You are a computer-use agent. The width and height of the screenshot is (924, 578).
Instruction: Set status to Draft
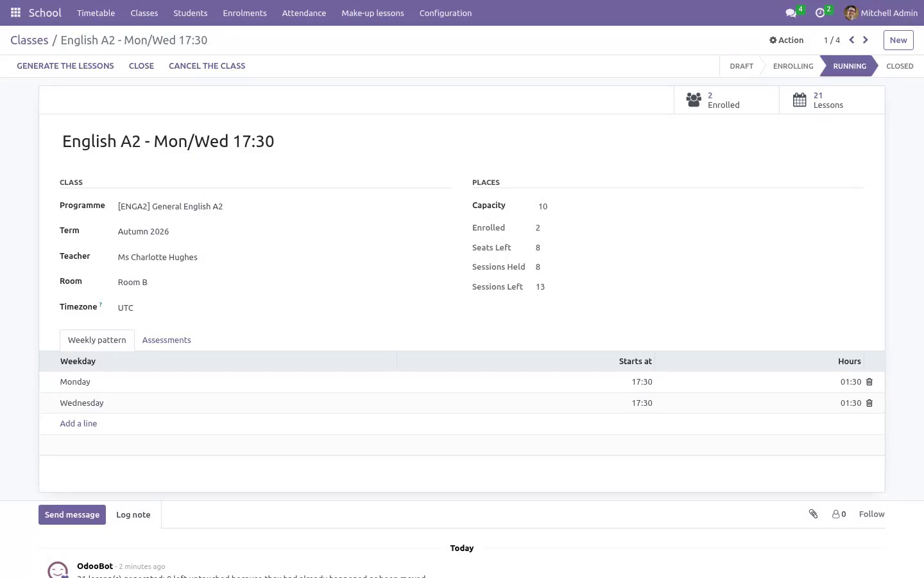pos(741,66)
